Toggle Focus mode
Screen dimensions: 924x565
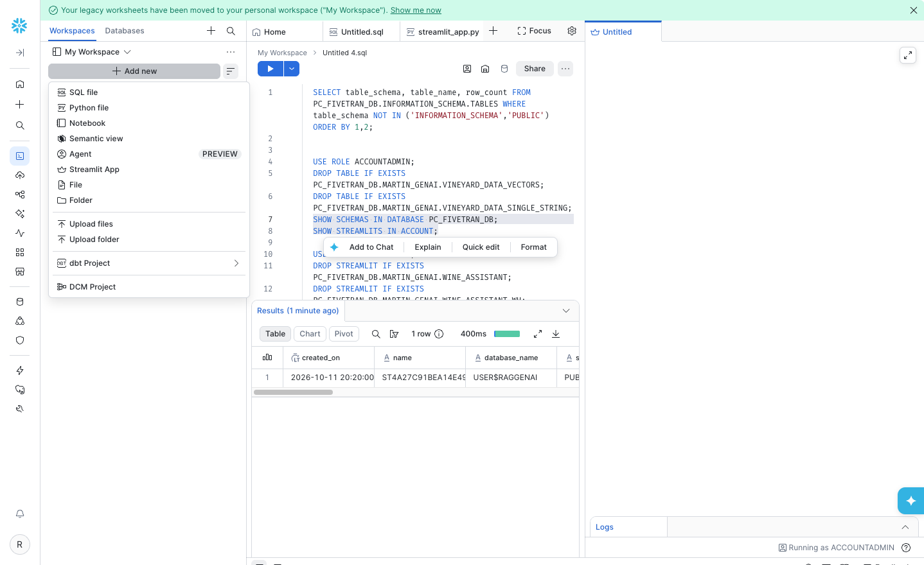click(535, 31)
